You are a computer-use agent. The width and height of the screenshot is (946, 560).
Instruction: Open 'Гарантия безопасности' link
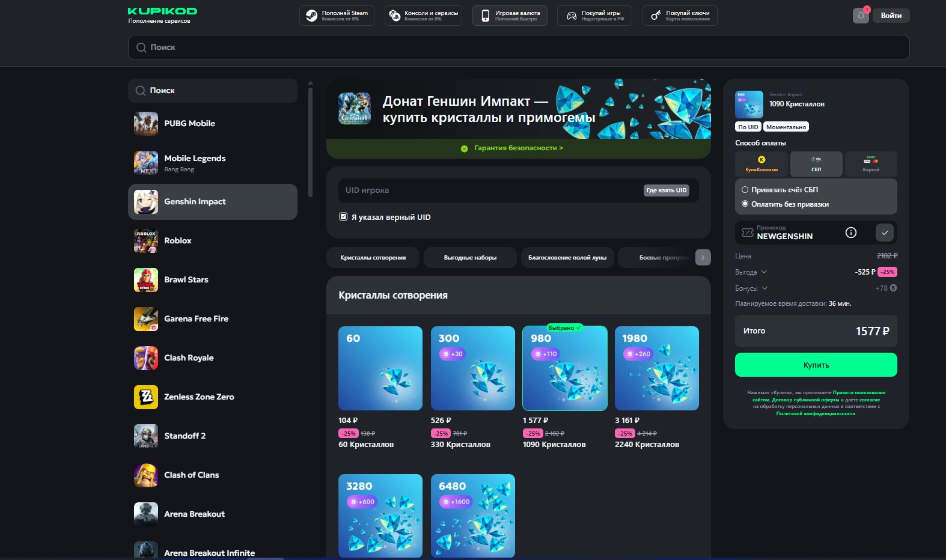(x=518, y=148)
